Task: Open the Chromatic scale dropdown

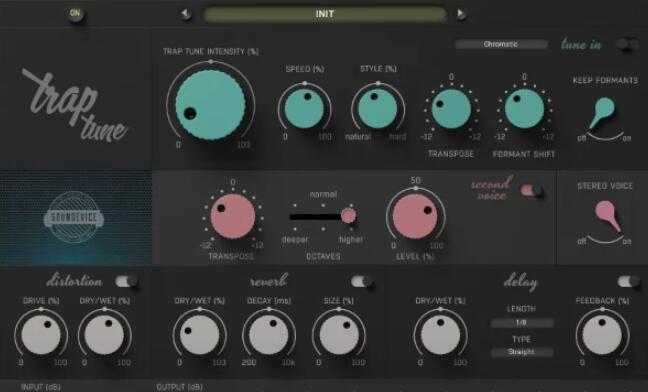Action: (501, 44)
